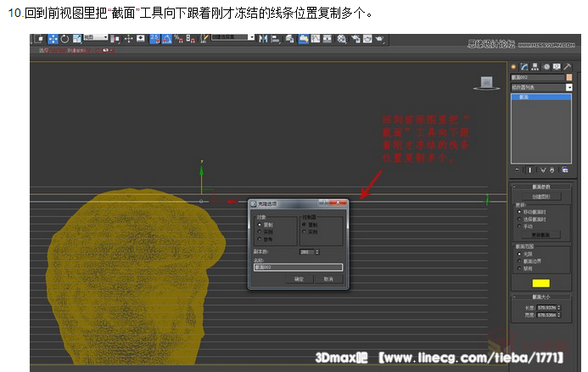The width and height of the screenshot is (588, 372).
Task: Click the 名称 text field in dialog
Action: coord(299,267)
